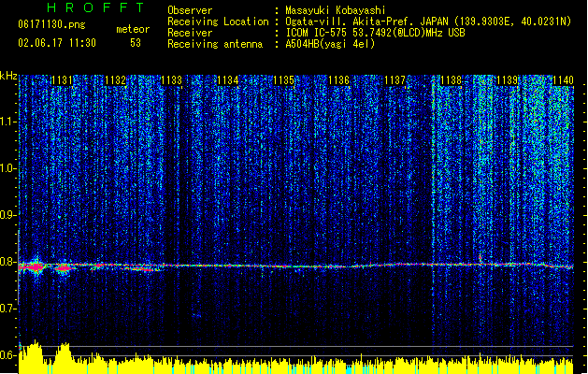Click the 1139 time marker
This screenshot has width=588, height=374.
(x=508, y=80)
